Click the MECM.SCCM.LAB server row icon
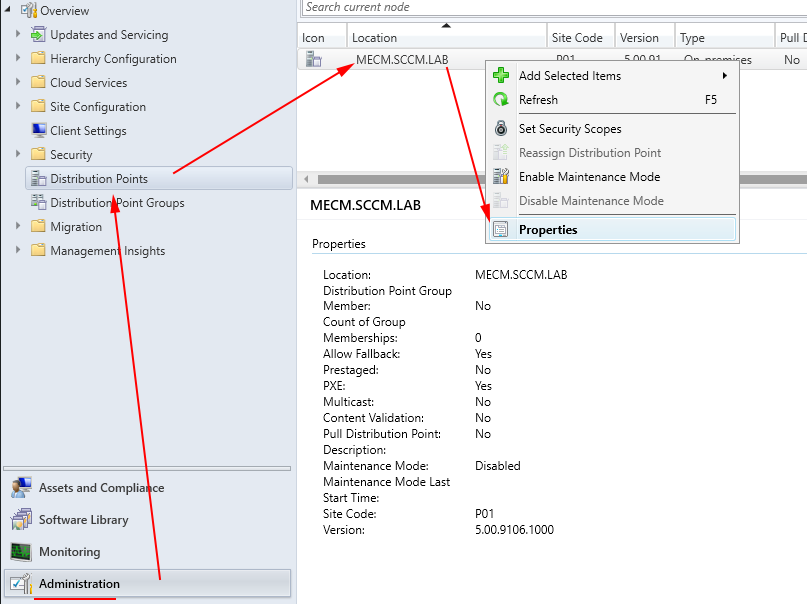Image resolution: width=807 pixels, height=604 pixels. (x=313, y=60)
